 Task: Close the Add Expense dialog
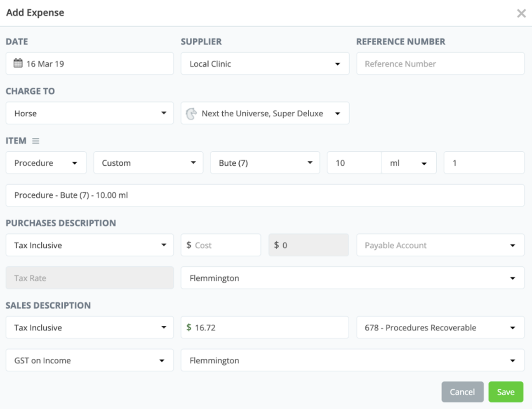521,13
